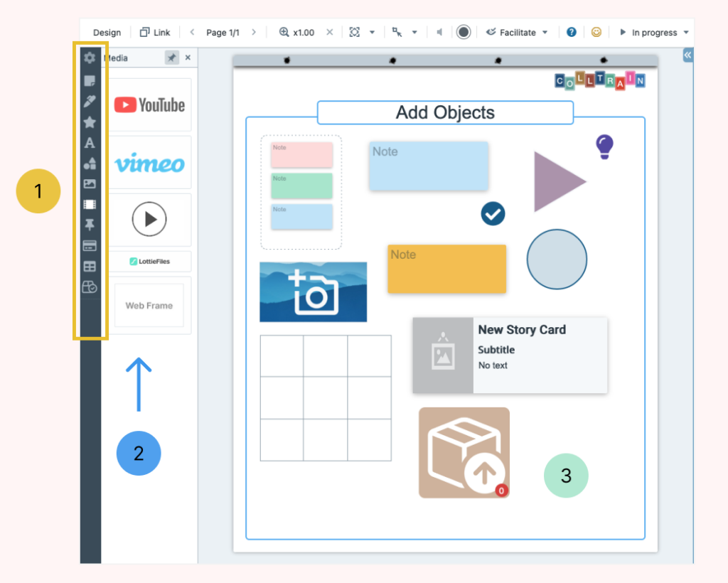Screen dimensions: 728x583
Task: Select the sticky Note tool in sidebar
Action: [x=90, y=80]
